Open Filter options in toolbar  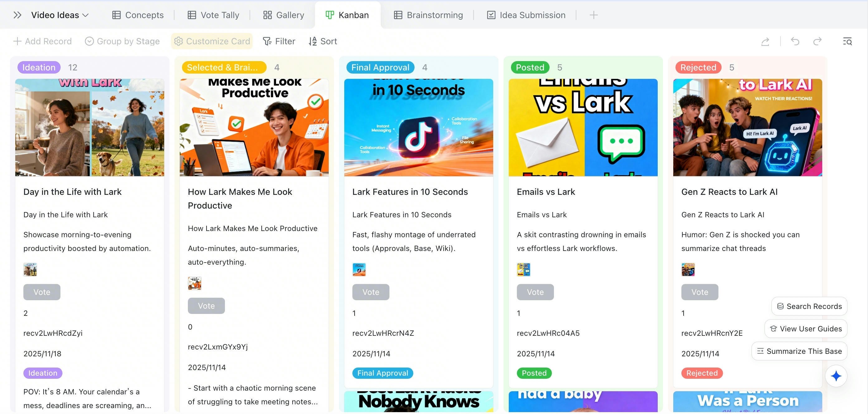click(279, 41)
